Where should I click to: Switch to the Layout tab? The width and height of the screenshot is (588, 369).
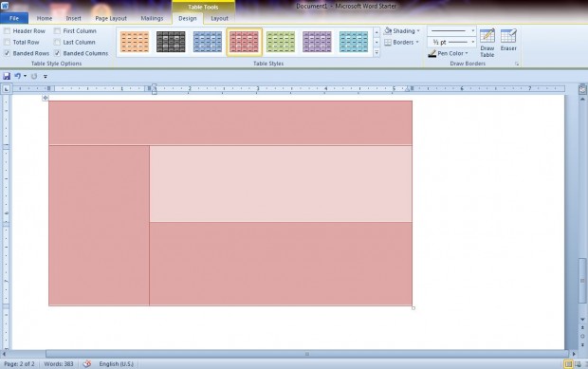coord(219,18)
